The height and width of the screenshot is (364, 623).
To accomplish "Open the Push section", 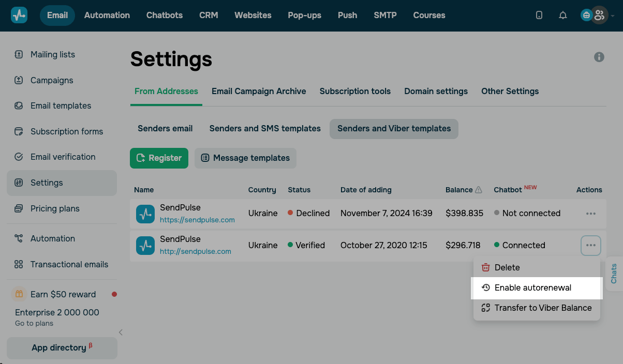I will tap(348, 16).
